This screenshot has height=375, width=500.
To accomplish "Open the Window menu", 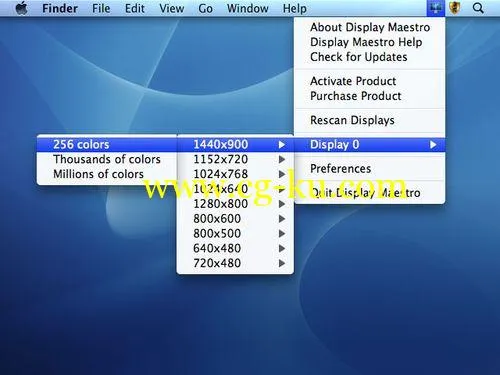I will [x=248, y=8].
